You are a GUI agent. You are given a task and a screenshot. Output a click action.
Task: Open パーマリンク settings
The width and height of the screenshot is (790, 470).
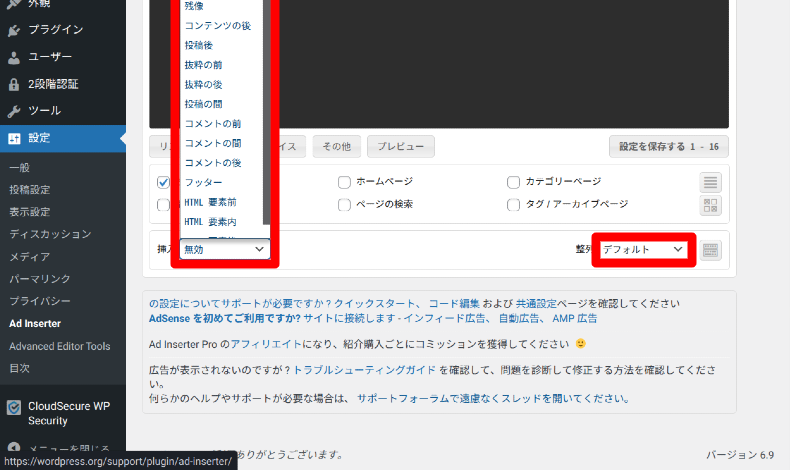pyautogui.click(x=40, y=279)
